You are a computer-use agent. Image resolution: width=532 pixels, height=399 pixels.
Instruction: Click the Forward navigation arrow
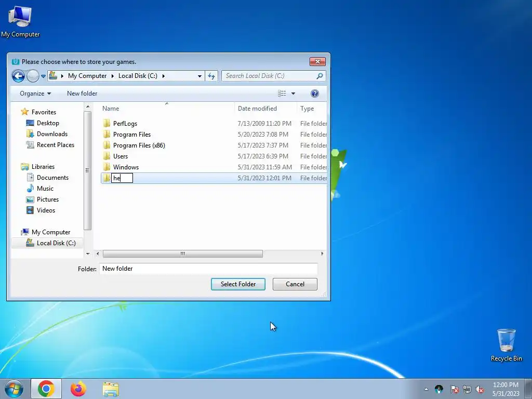point(33,76)
